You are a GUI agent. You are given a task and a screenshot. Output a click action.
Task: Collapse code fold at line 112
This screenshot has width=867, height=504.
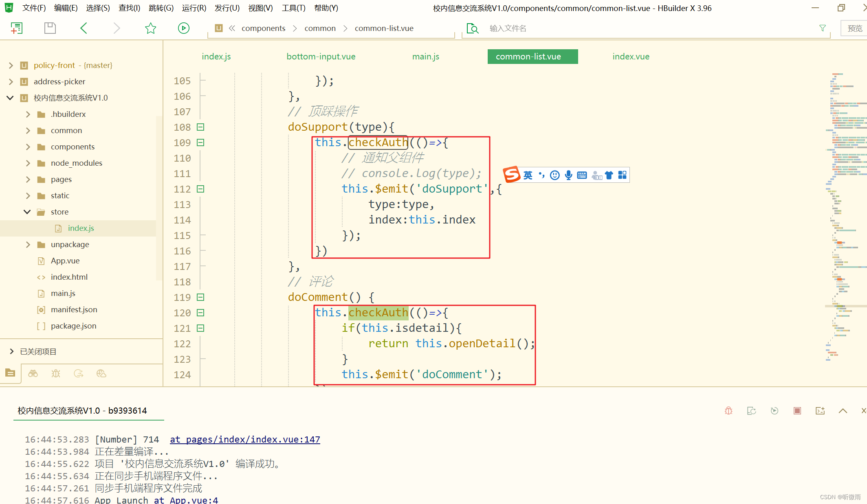tap(200, 189)
